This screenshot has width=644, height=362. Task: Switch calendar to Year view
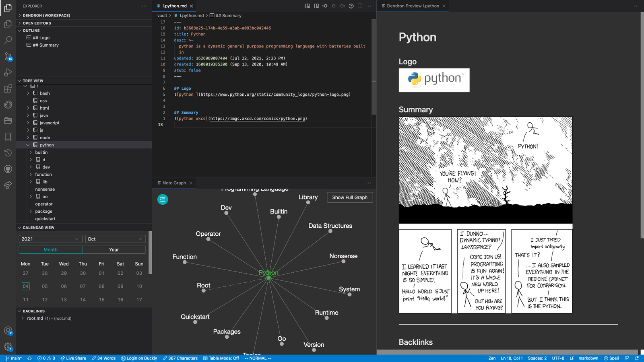[x=114, y=250]
